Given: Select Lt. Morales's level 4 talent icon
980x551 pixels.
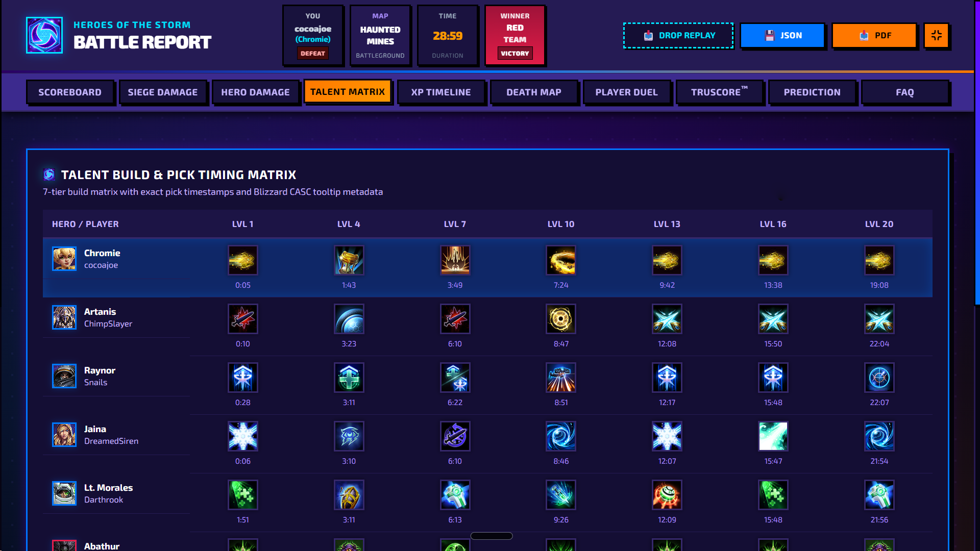Looking at the screenshot, I should click(349, 495).
